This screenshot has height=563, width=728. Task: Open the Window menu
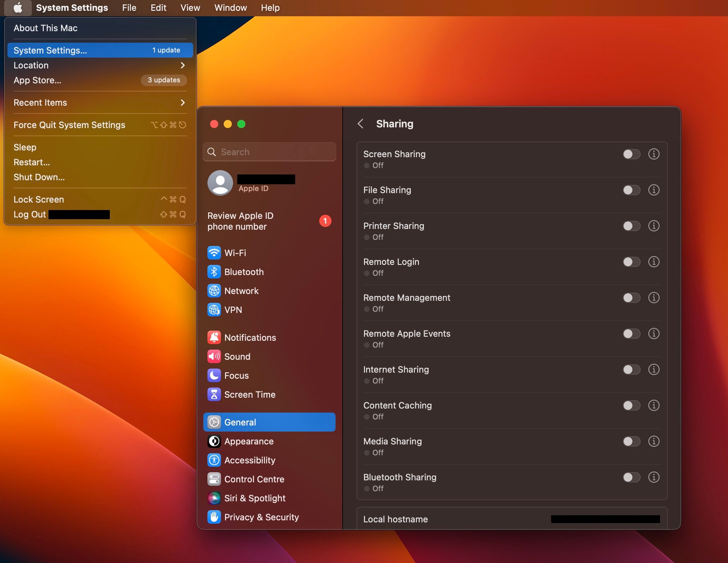pyautogui.click(x=230, y=7)
